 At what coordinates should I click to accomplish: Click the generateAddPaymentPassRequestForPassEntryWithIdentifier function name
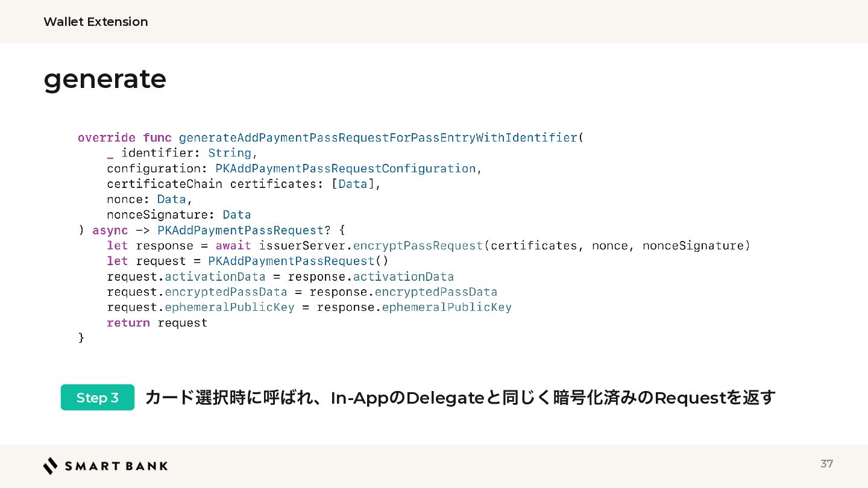point(379,137)
